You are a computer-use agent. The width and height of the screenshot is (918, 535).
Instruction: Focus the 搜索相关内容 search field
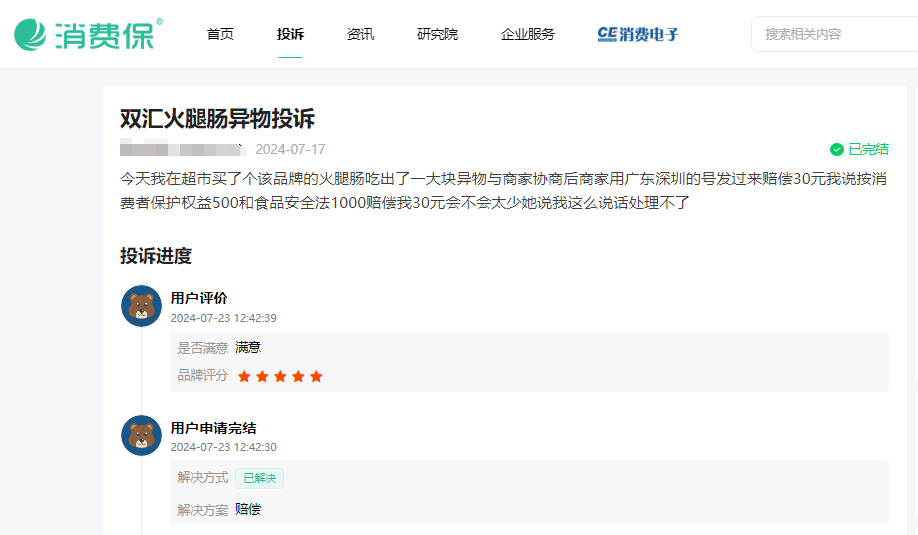pyautogui.click(x=834, y=34)
